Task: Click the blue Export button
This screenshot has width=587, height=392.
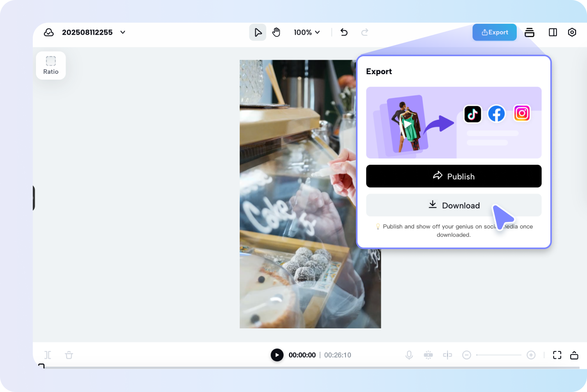Action: (494, 32)
